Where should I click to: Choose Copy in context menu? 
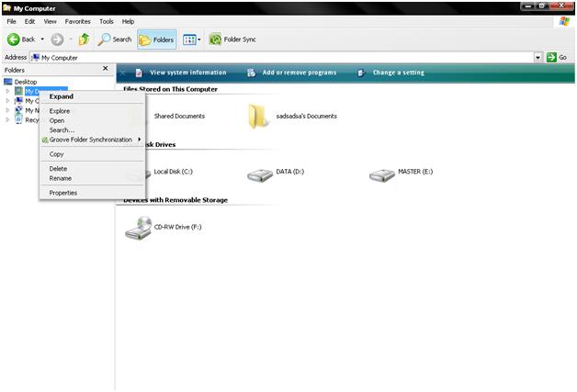tap(93, 154)
